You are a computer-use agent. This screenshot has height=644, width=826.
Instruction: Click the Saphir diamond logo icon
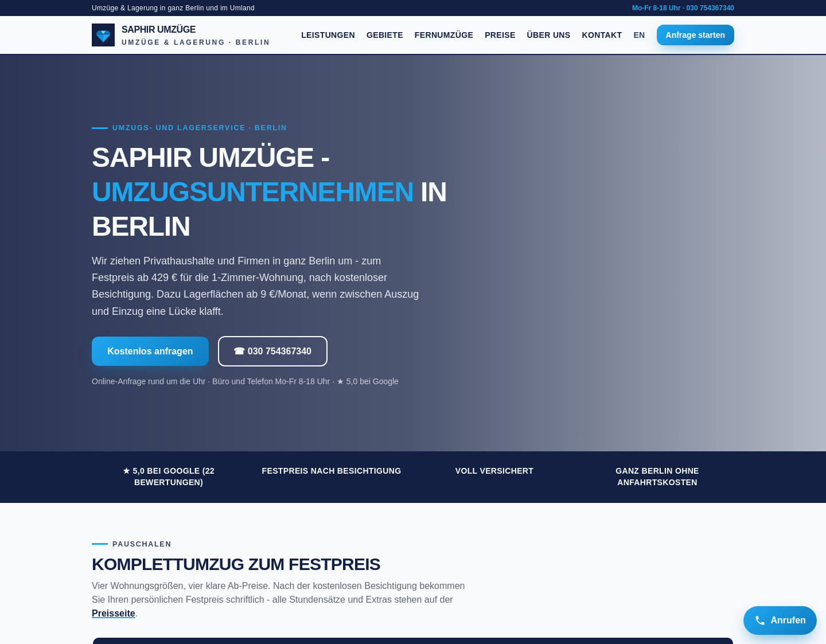click(103, 35)
